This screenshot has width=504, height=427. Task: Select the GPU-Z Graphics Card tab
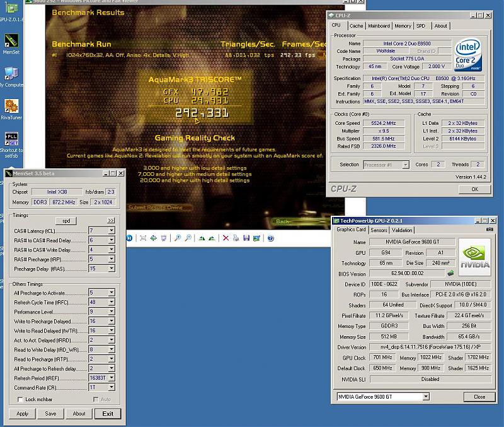tap(351, 230)
